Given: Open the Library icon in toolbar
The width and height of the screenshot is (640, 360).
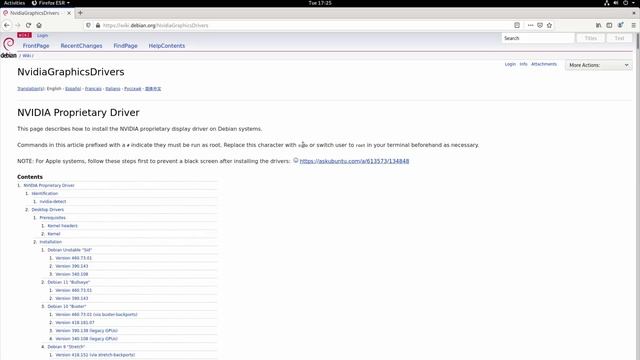Looking at the screenshot, I should [x=598, y=25].
